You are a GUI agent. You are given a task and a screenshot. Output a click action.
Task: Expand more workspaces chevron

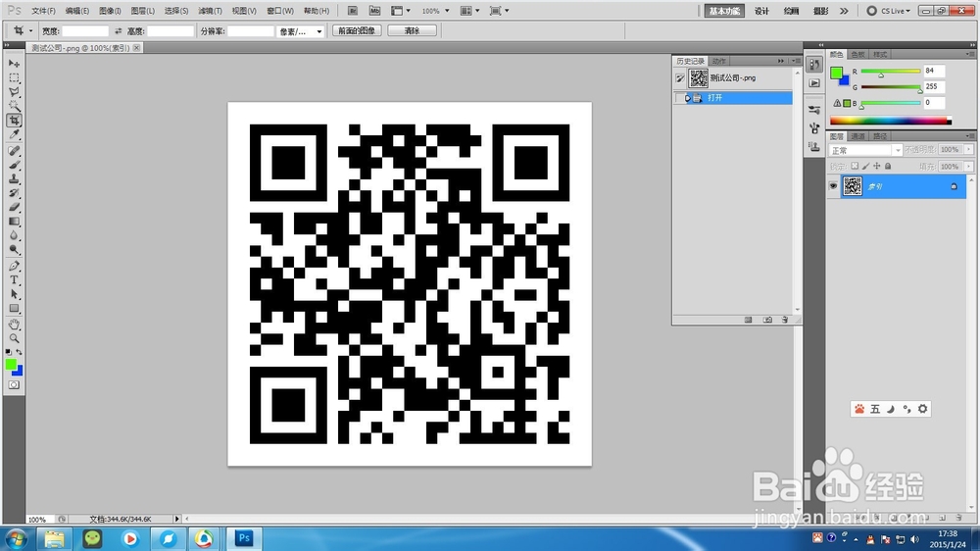point(845,11)
